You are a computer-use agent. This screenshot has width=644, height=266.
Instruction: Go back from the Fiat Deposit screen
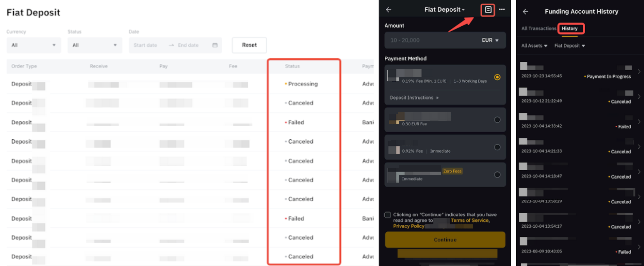[389, 10]
